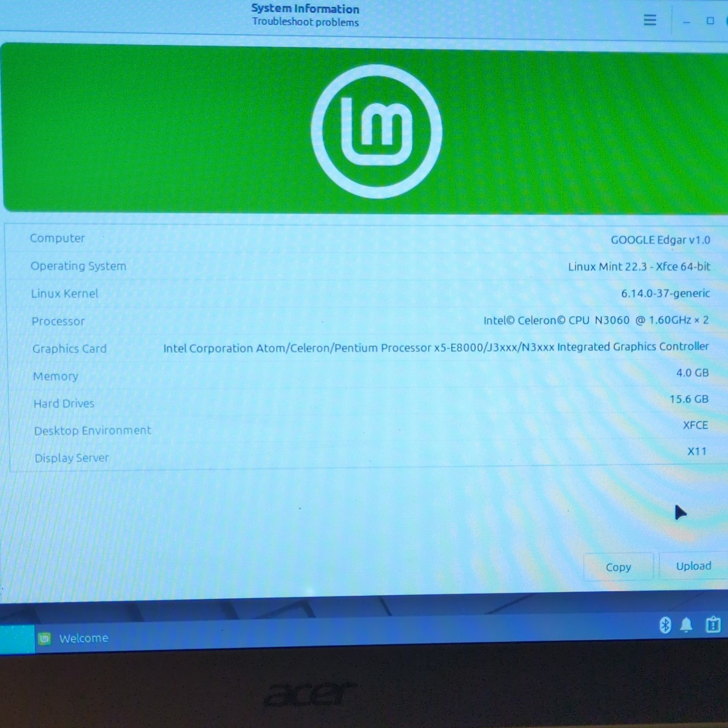Viewport: 728px width, 728px height.
Task: Select the 'Desktop Environment' label
Action: pyautogui.click(x=92, y=430)
